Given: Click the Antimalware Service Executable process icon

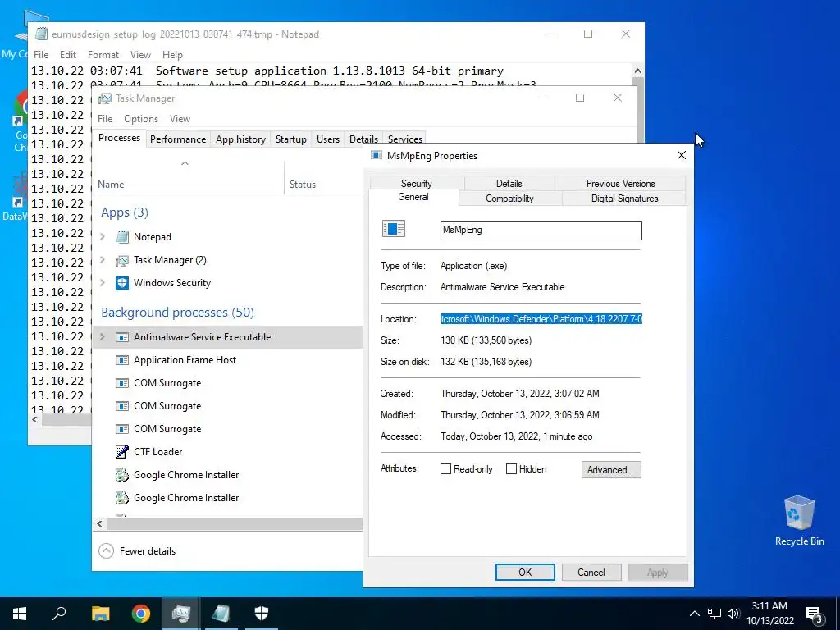Looking at the screenshot, I should [x=122, y=337].
